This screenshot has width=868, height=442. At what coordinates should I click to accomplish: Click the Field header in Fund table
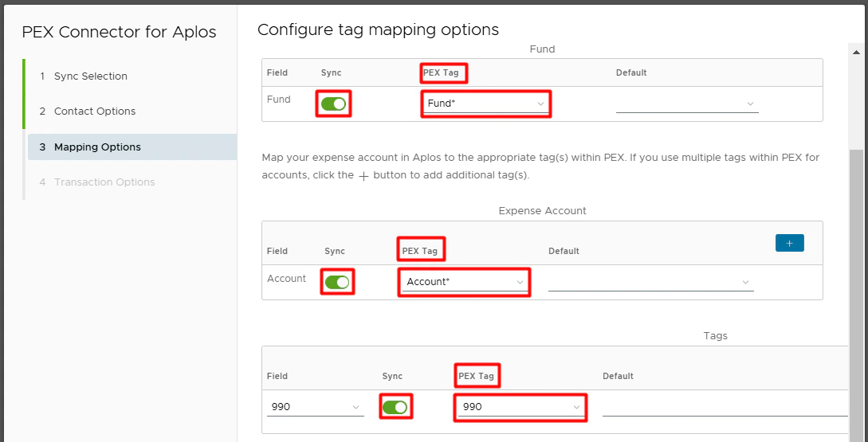[277, 72]
